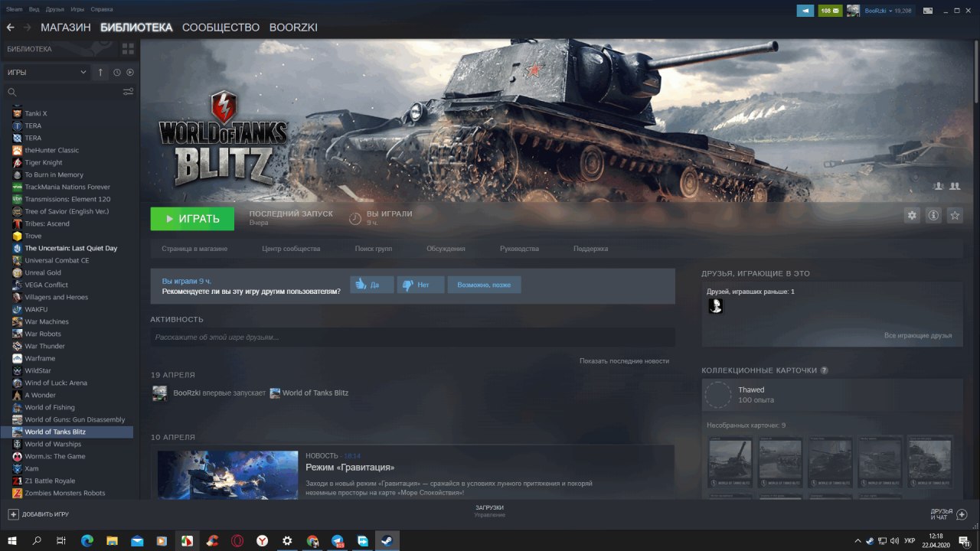This screenshot has height=551, width=980.
Task: Sort library by recent activity clock
Action: tap(117, 72)
